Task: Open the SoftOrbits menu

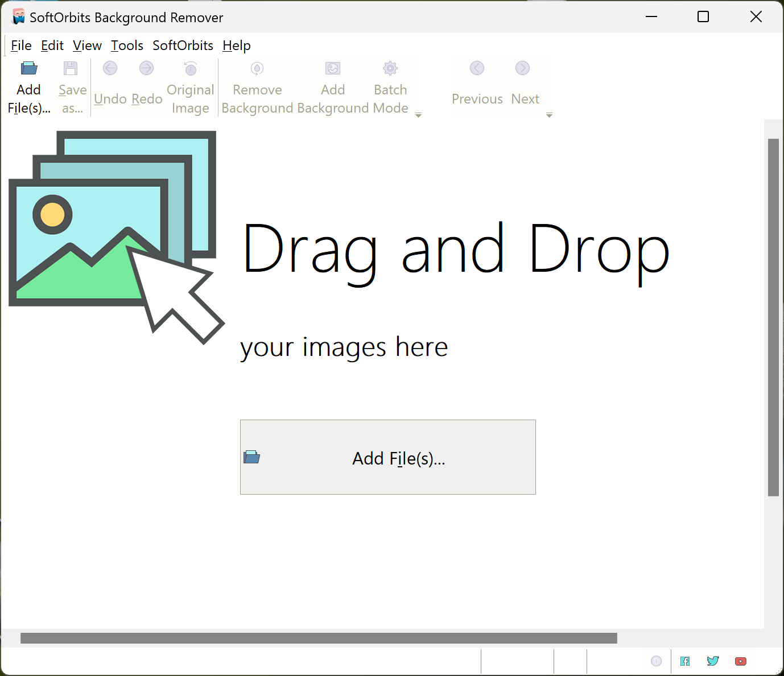Action: tap(183, 45)
